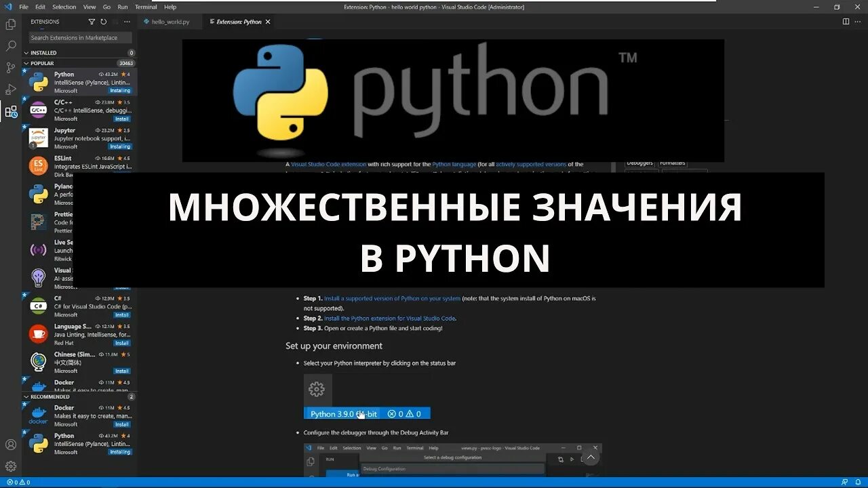Open the Accounts menu icon
868x488 pixels.
point(11,445)
